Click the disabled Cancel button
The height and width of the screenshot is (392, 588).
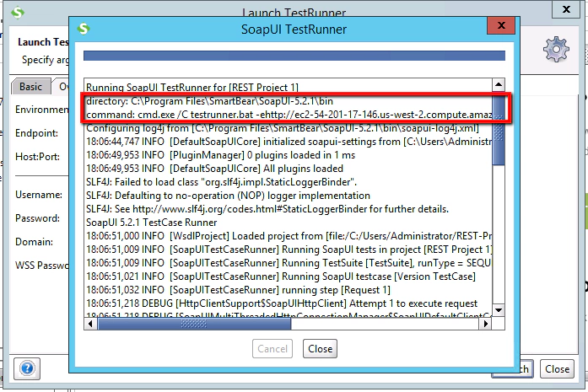pyautogui.click(x=272, y=348)
